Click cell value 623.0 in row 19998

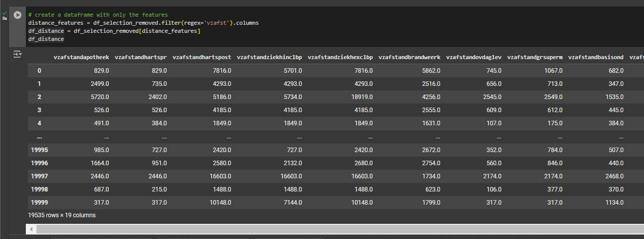tap(432, 189)
